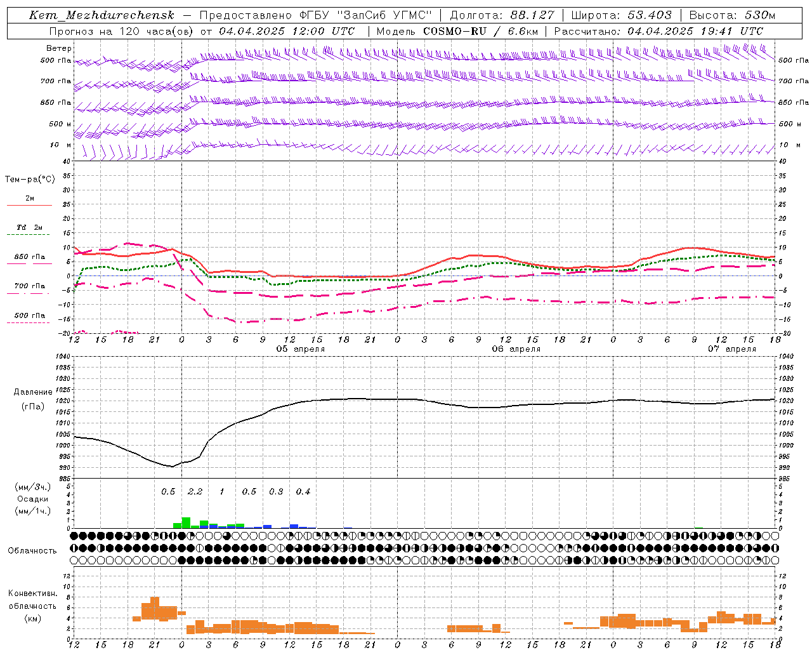Select the 700 гПа entry in temperature legend
The image size is (812, 650).
tap(30, 286)
